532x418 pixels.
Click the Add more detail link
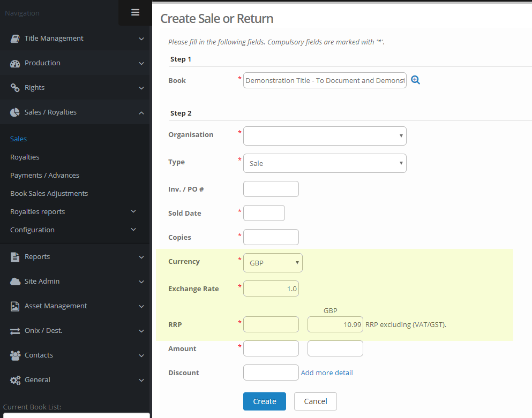(327, 373)
